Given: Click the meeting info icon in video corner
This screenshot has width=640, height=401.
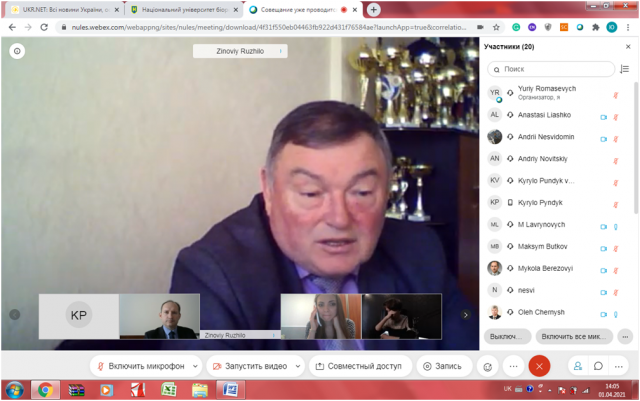Looking at the screenshot, I should 17,51.
